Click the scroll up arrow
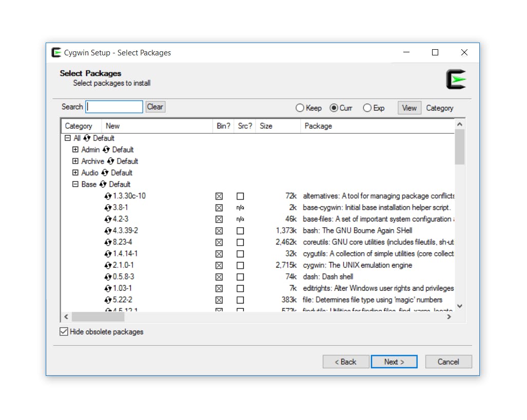The height and width of the screenshot is (420, 527). click(x=460, y=124)
